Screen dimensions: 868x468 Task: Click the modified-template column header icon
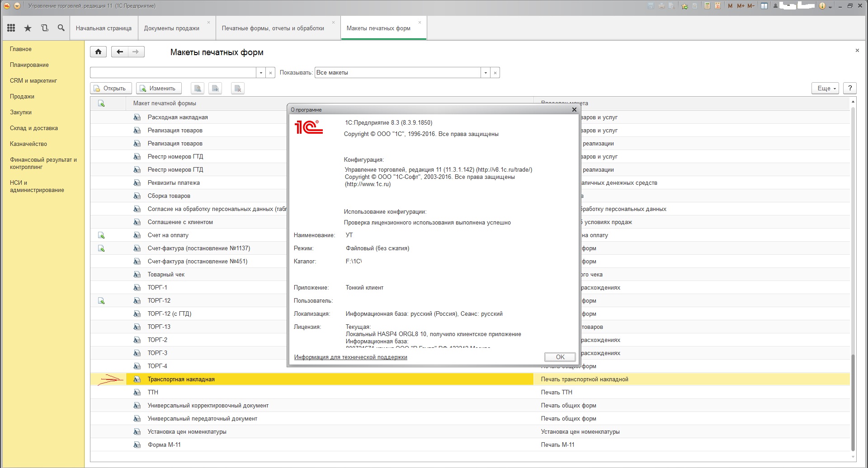click(x=101, y=103)
